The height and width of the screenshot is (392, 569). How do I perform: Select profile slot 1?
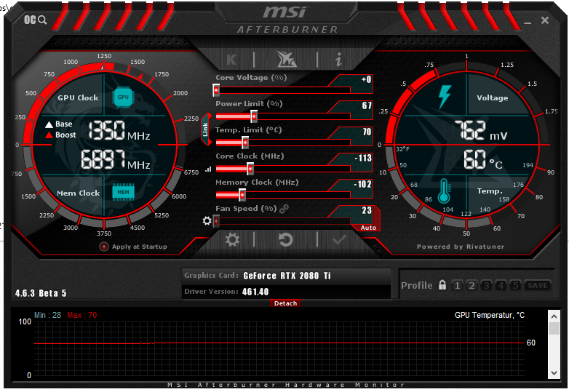[457, 286]
